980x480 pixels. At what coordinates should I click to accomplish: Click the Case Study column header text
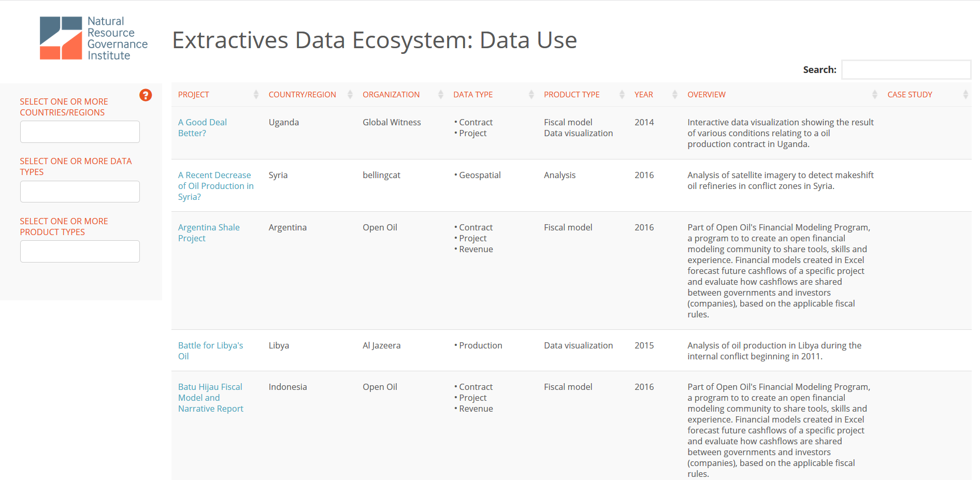tap(910, 95)
